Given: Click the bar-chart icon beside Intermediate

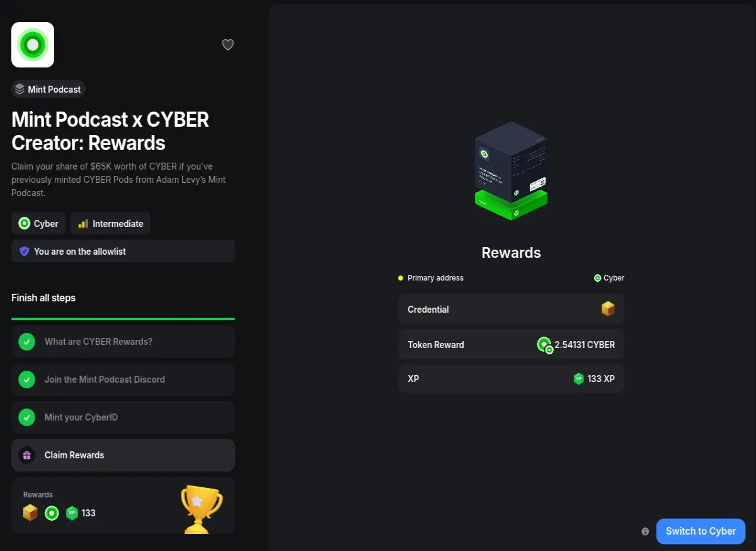Looking at the screenshot, I should (83, 224).
